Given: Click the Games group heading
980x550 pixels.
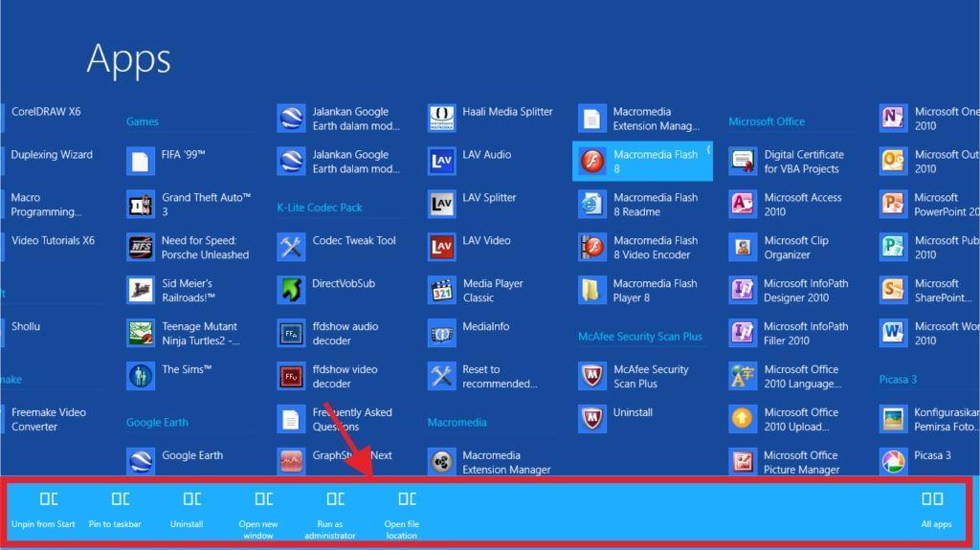Looking at the screenshot, I should coord(143,121).
